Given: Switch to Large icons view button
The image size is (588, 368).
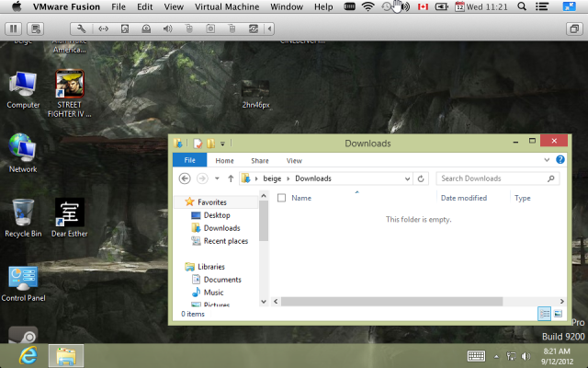Looking at the screenshot, I should click(x=558, y=314).
